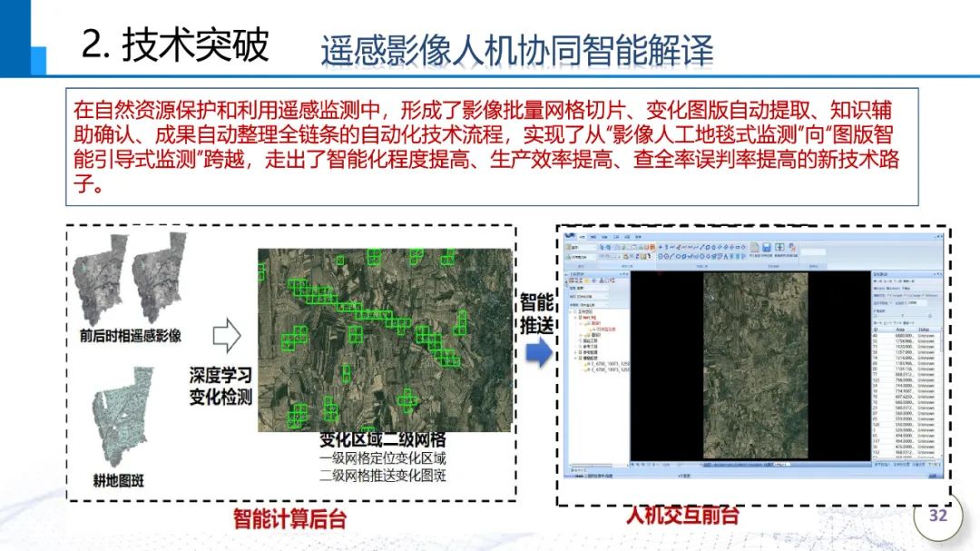
Task: Click the blank document page icon in the GIS ribbon
Action: click(754, 247)
